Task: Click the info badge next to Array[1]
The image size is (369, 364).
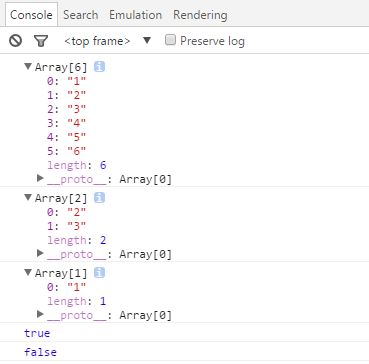Action: tap(99, 273)
